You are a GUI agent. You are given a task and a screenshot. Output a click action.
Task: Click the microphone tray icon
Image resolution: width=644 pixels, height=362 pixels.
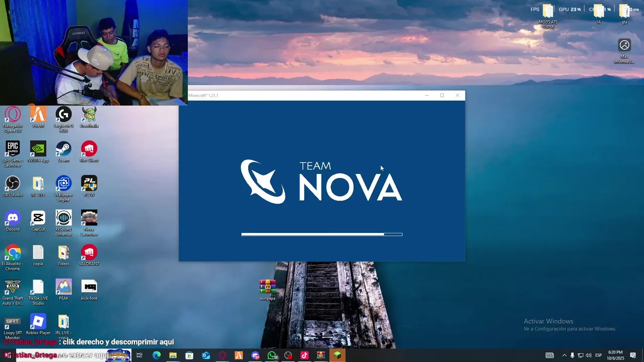[x=572, y=355]
